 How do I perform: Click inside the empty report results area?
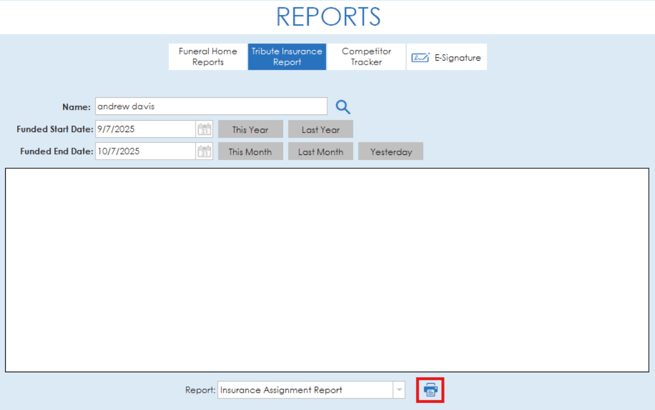[327, 270]
